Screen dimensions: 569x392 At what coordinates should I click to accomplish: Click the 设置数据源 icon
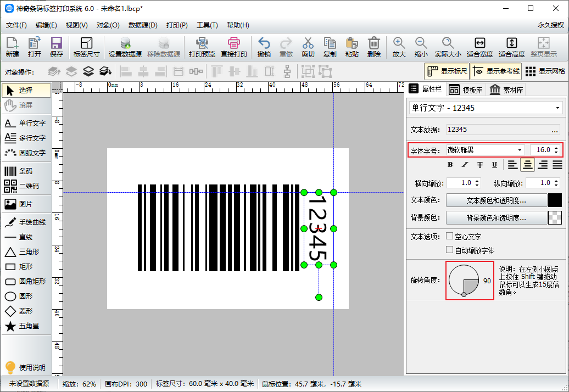(x=125, y=47)
